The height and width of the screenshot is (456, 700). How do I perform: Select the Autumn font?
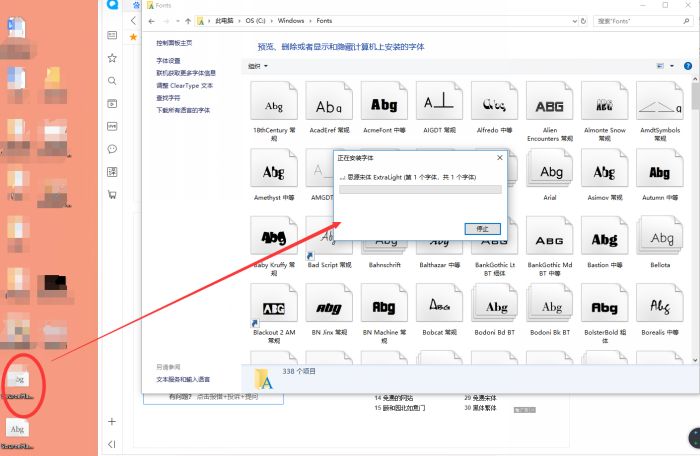coord(660,175)
